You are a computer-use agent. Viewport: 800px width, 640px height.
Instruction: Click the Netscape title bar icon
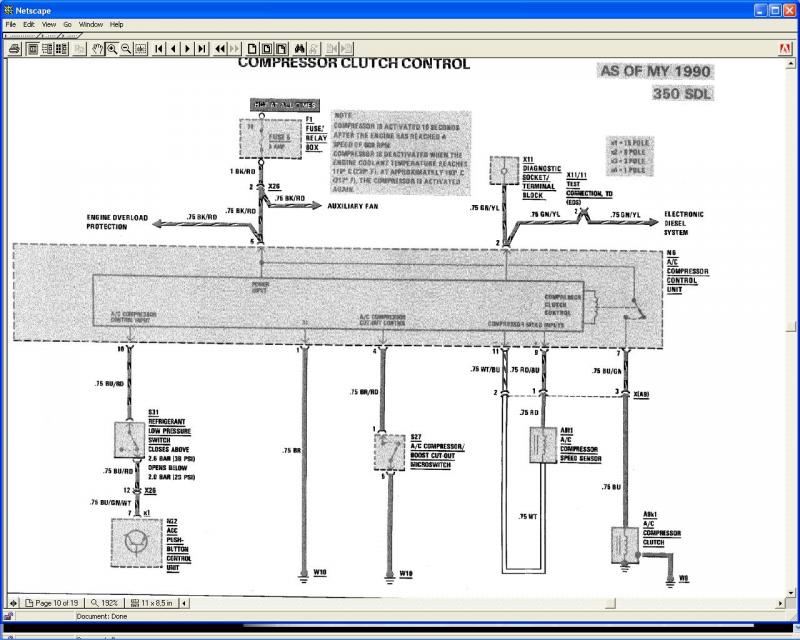[8, 10]
